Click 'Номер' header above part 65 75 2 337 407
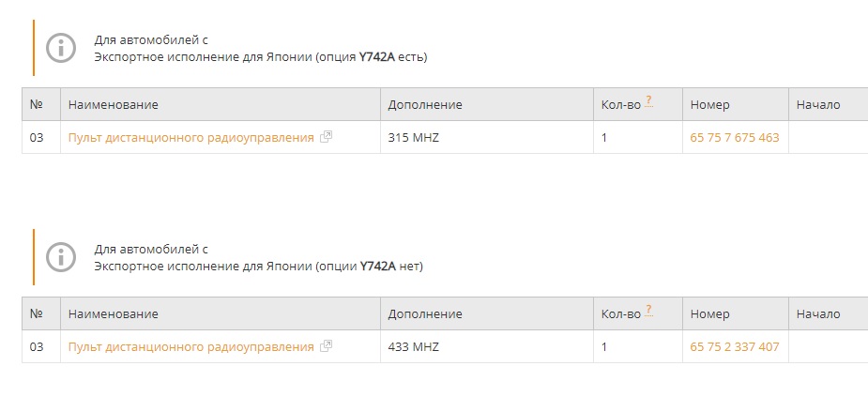868x412 pixels. [x=709, y=314]
